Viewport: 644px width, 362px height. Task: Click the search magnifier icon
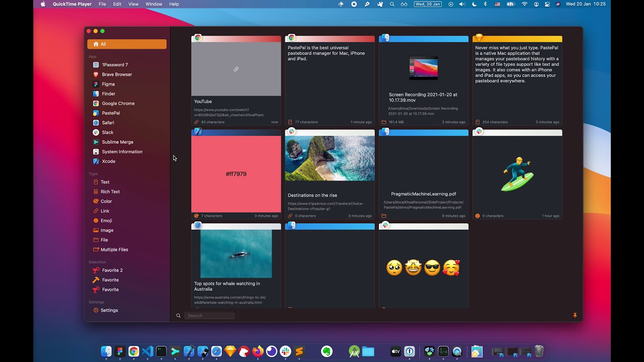[178, 316]
